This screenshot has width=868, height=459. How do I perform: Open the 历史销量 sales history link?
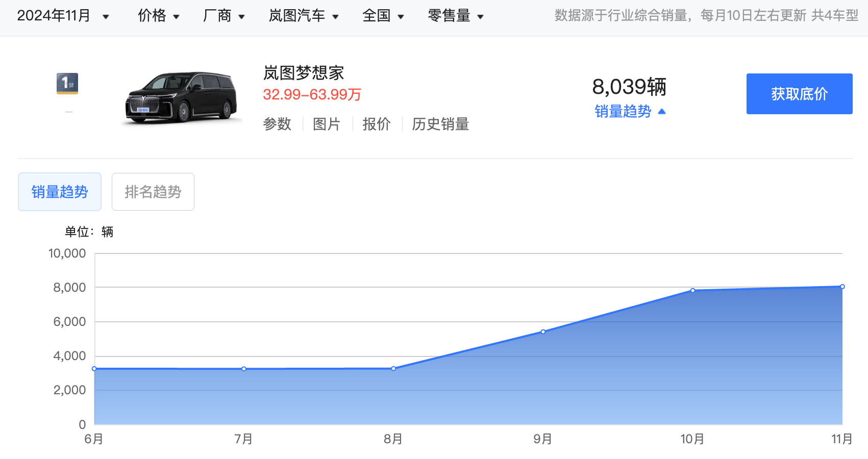[x=440, y=124]
